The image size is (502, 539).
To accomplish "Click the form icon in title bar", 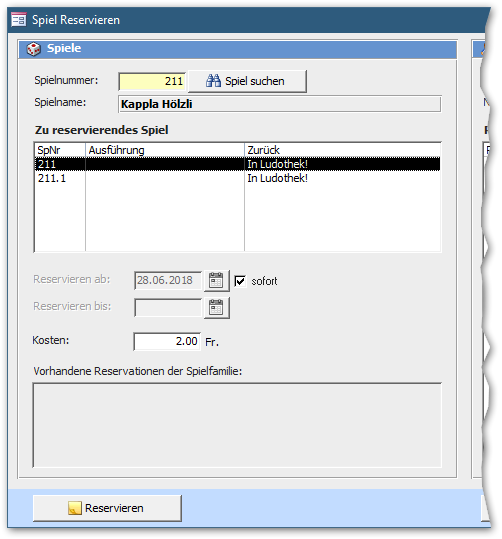I will (x=19, y=20).
